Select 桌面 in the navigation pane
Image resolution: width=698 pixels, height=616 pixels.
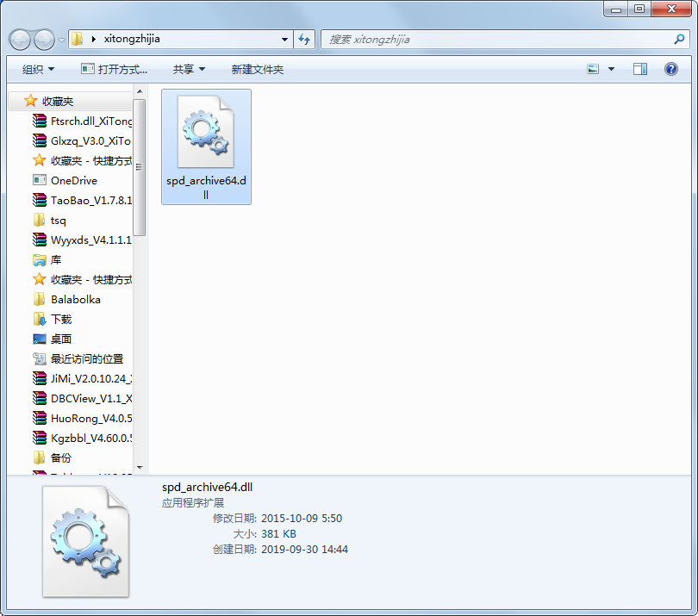tap(61, 339)
